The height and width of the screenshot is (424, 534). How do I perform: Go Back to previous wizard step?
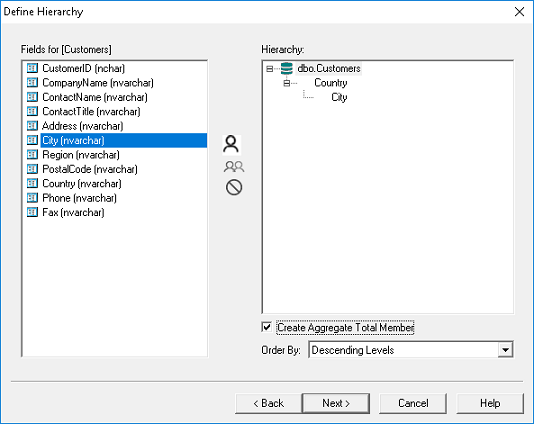(268, 403)
